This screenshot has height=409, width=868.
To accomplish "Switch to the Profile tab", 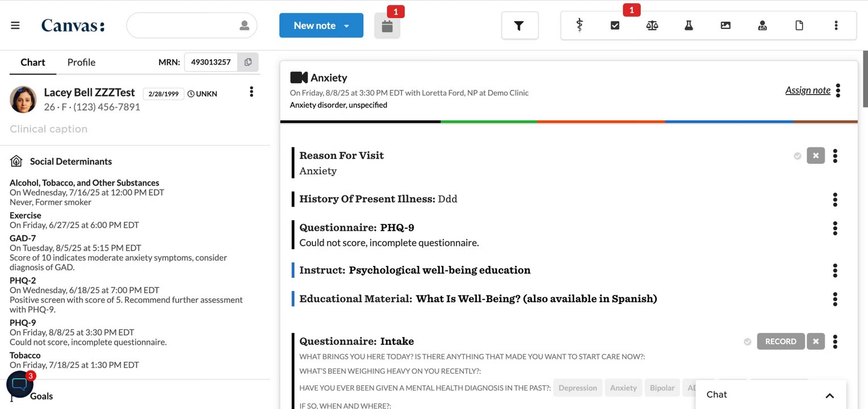I will tap(81, 62).
